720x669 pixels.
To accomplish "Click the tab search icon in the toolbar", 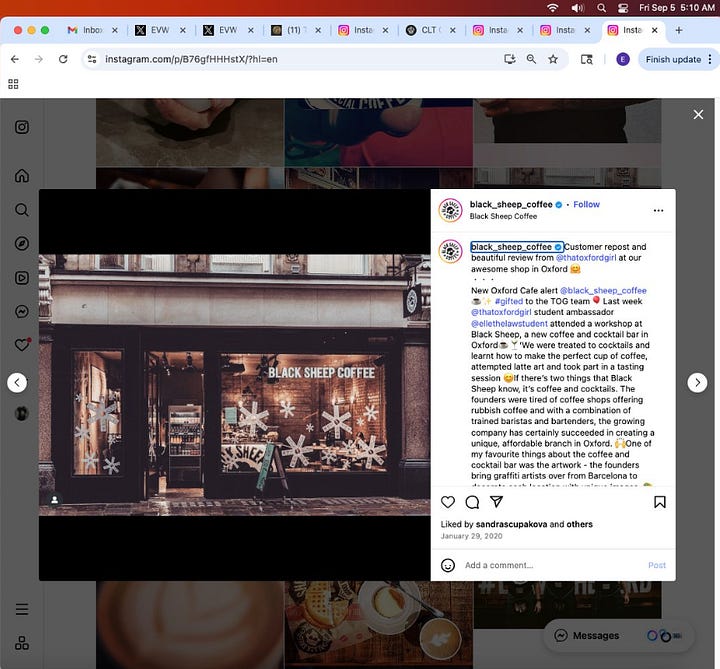I will point(586,59).
